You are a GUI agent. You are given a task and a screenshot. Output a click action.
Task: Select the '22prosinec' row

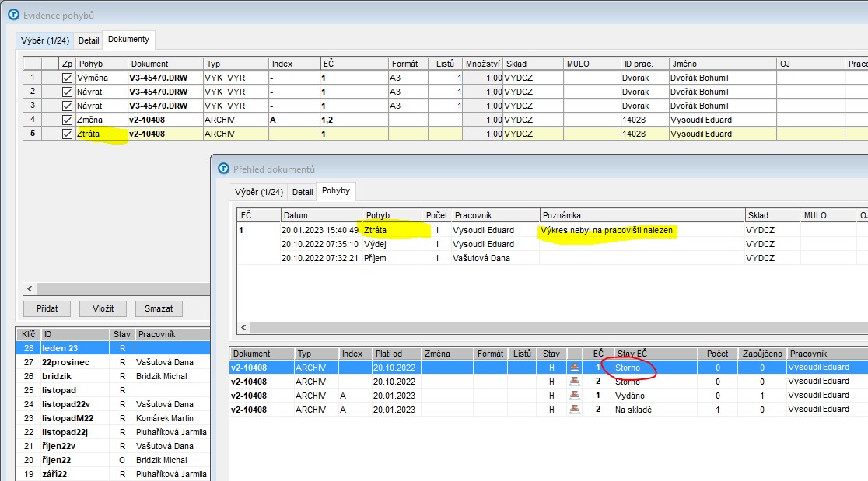click(x=113, y=362)
